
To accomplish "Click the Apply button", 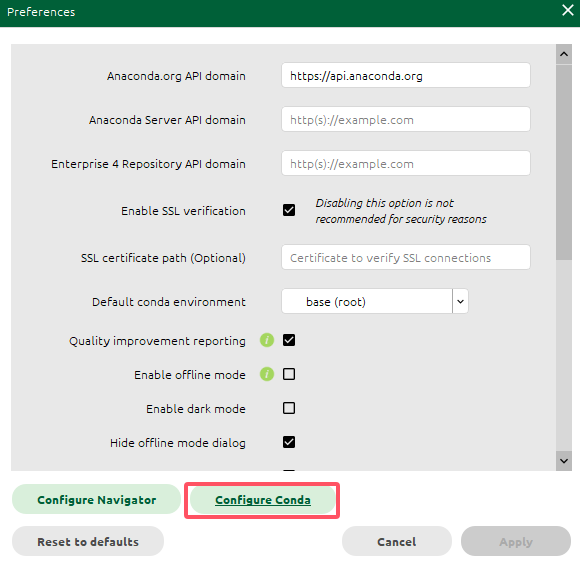I will click(x=516, y=541).
